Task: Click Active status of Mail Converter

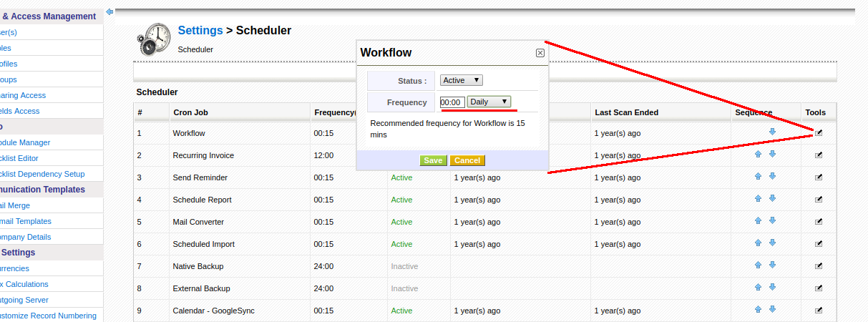Action: [401, 222]
